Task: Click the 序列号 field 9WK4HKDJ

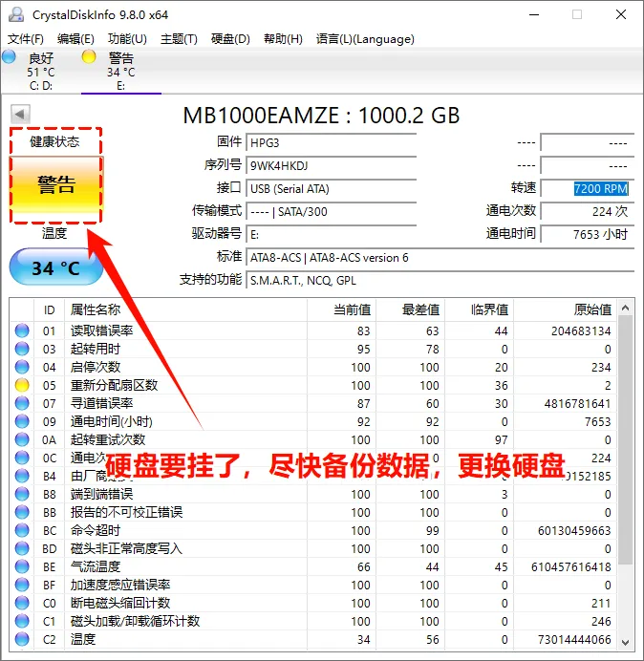Action: point(332,165)
